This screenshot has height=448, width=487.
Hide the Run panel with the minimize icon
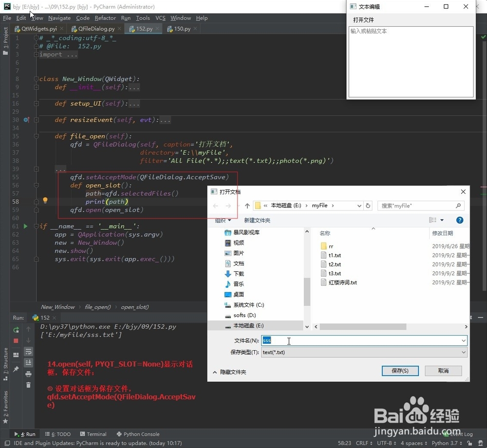tap(481, 317)
